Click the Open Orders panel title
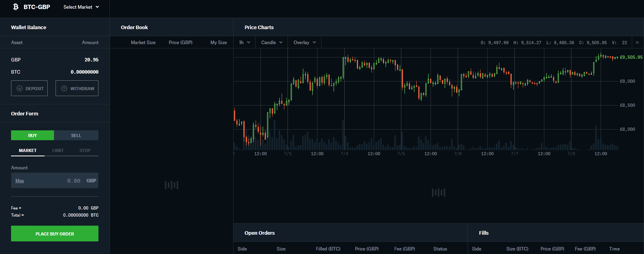Screen dimensions: 644x254 coord(260,233)
